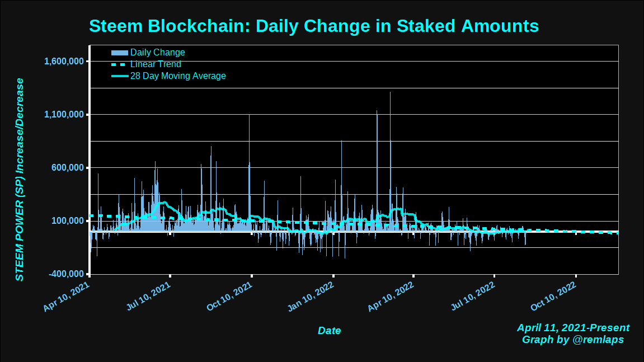Click the Jul 10, 2022 date tick label
Image resolution: width=644 pixels, height=362 pixels.
point(473,297)
